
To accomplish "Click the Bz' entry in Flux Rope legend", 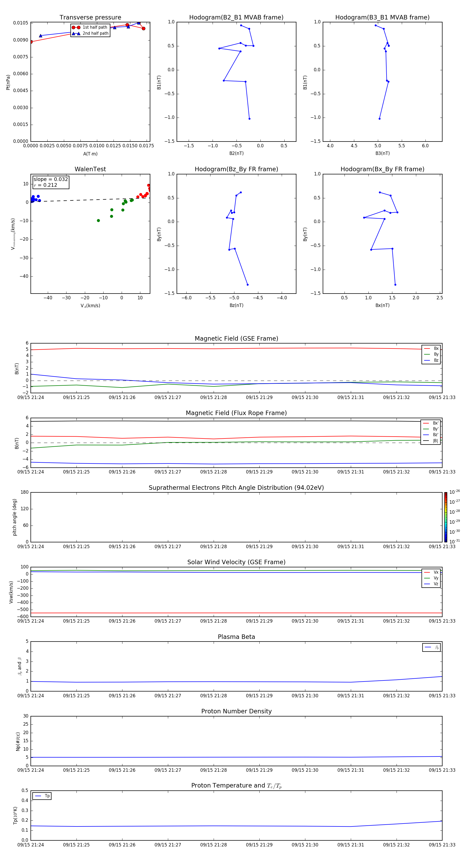I will 431,435.
